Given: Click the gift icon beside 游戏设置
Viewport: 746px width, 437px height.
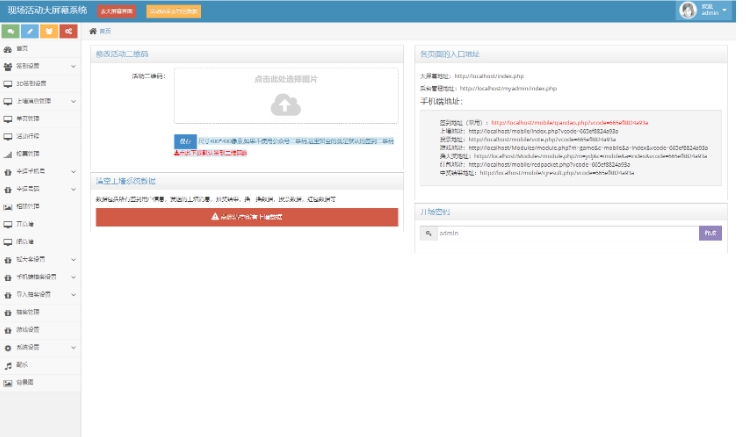Looking at the screenshot, I should pos(8,330).
